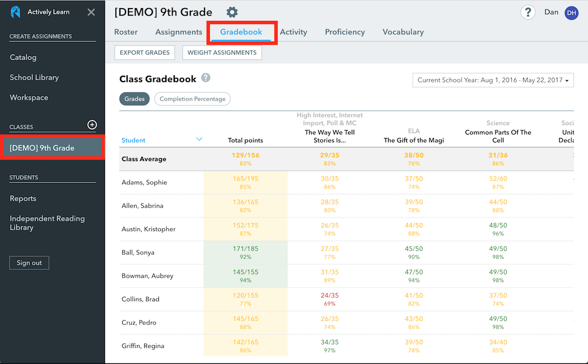Click Class Average total 129/156
588x364 pixels.
click(245, 155)
